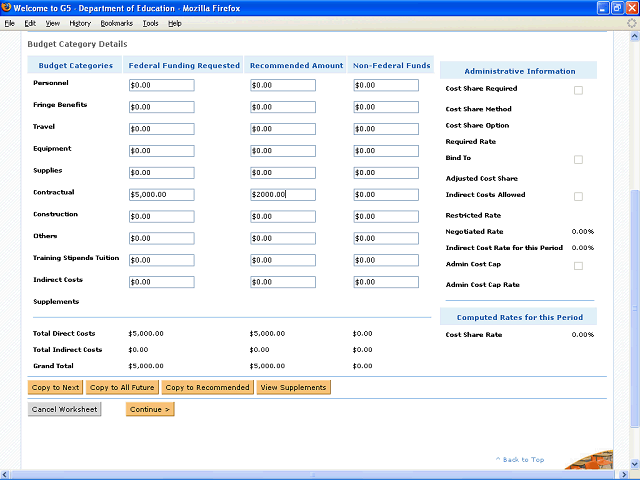Click the Contractual Federal Funding Requested field
Image resolution: width=640 pixels, height=480 pixels.
coord(161,195)
